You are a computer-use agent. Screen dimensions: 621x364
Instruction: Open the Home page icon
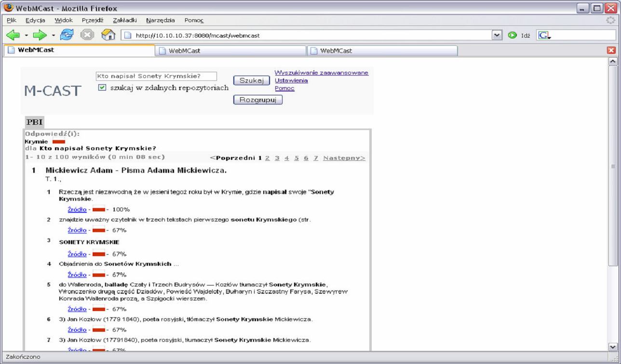108,35
